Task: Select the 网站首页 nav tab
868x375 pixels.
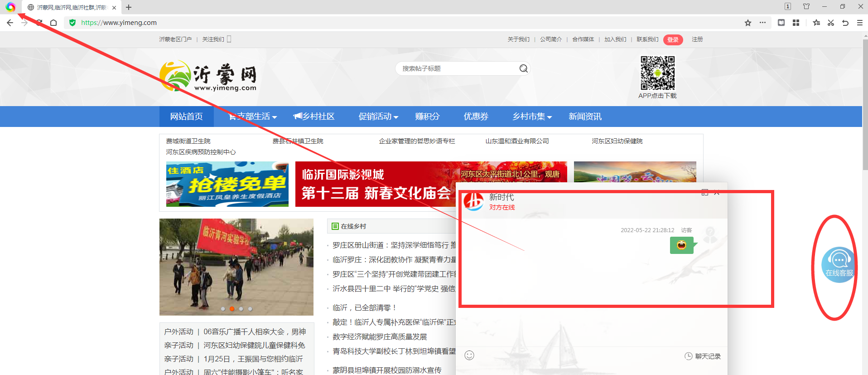Action: (x=186, y=117)
